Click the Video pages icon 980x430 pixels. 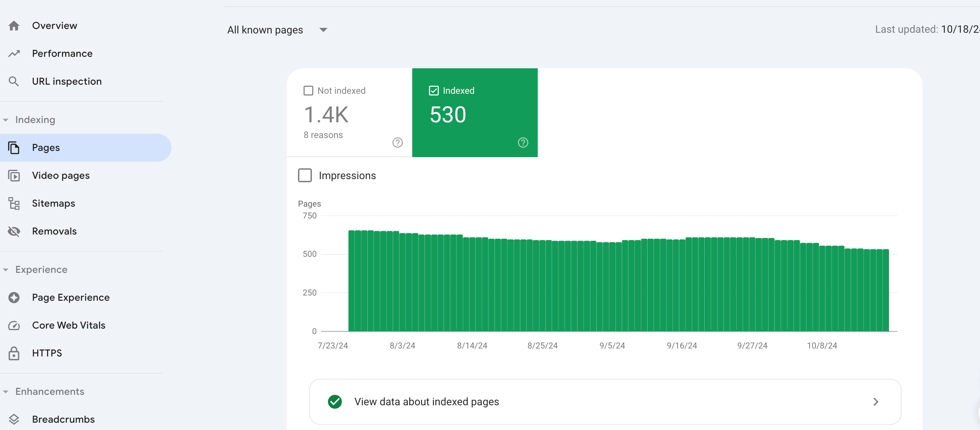tap(14, 176)
